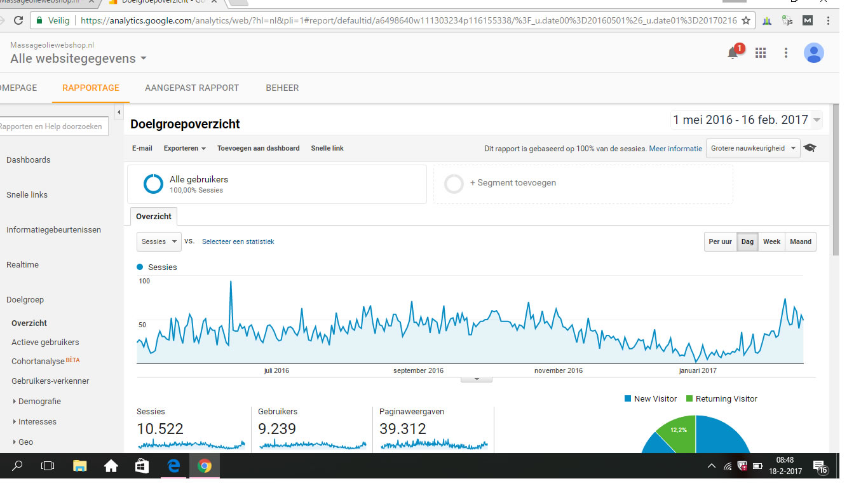The height and width of the screenshot is (488, 868).
Task: Open Windows taskbar search icon
Action: 17,466
